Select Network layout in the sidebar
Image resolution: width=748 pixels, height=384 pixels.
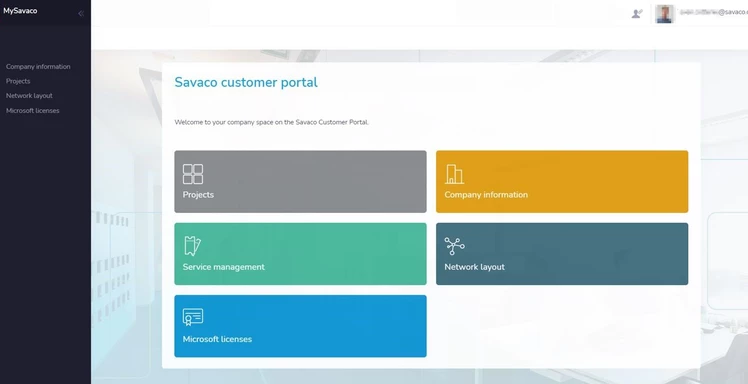coord(29,96)
